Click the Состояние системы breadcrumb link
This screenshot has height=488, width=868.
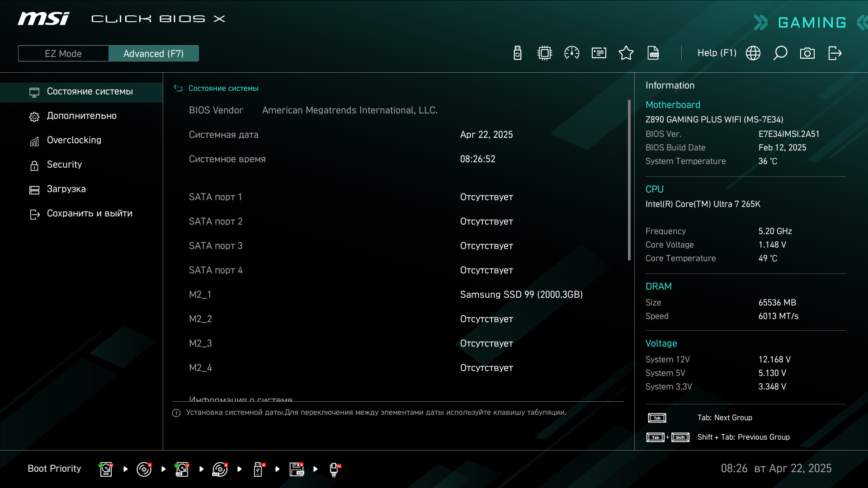pos(223,89)
